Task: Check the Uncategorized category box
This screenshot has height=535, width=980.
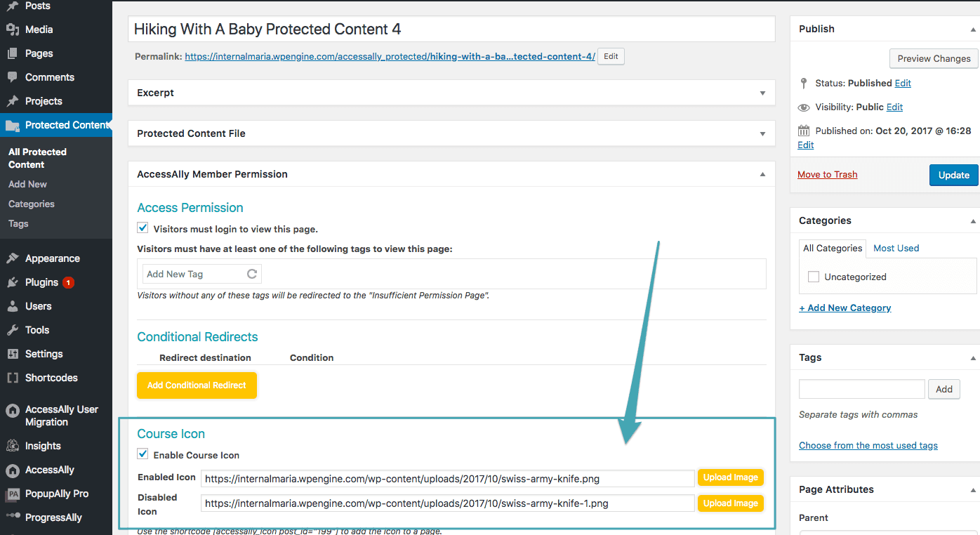Action: [x=814, y=277]
